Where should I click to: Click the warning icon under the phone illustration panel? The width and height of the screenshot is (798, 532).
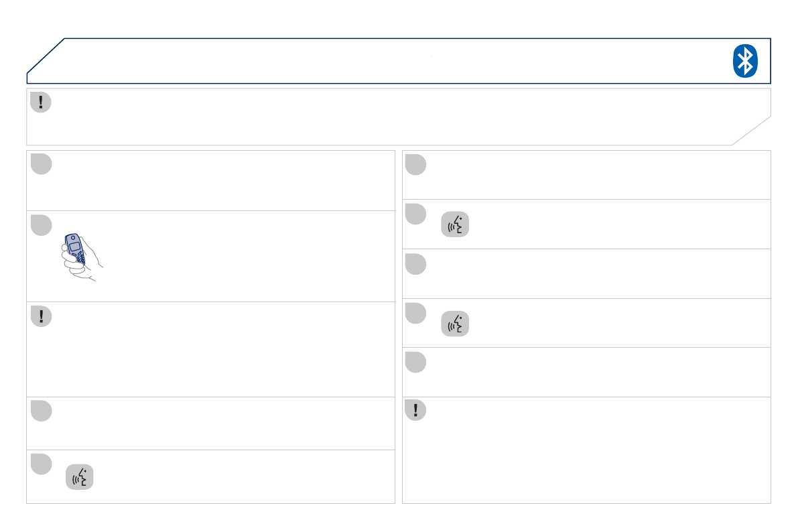point(41,316)
